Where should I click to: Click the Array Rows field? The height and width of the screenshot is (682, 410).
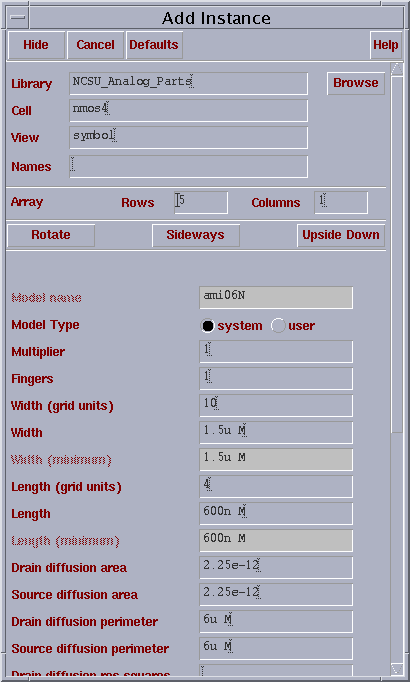click(201, 203)
